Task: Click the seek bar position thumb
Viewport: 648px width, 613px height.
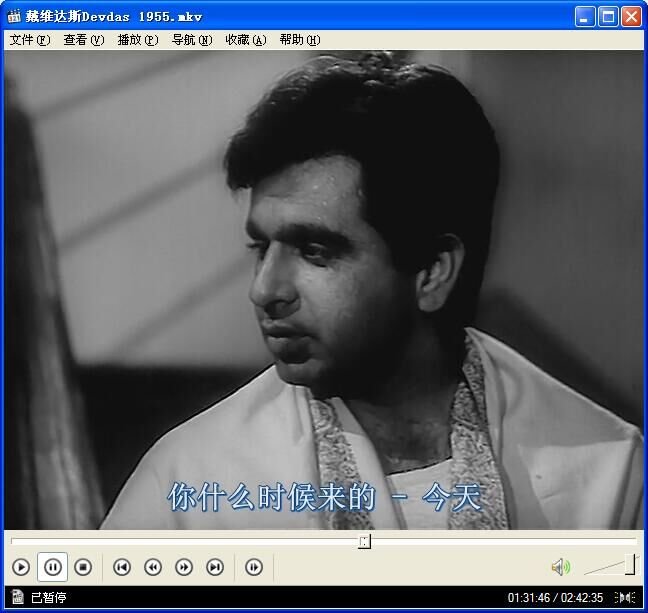Action: click(365, 541)
